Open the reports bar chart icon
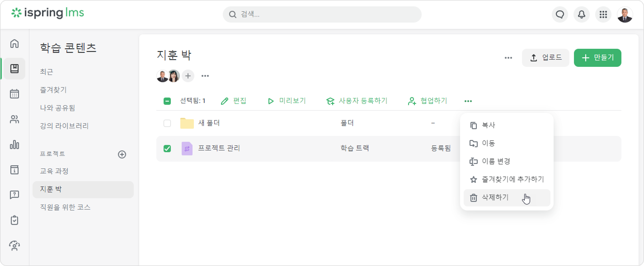The height and width of the screenshot is (266, 644). (14, 145)
